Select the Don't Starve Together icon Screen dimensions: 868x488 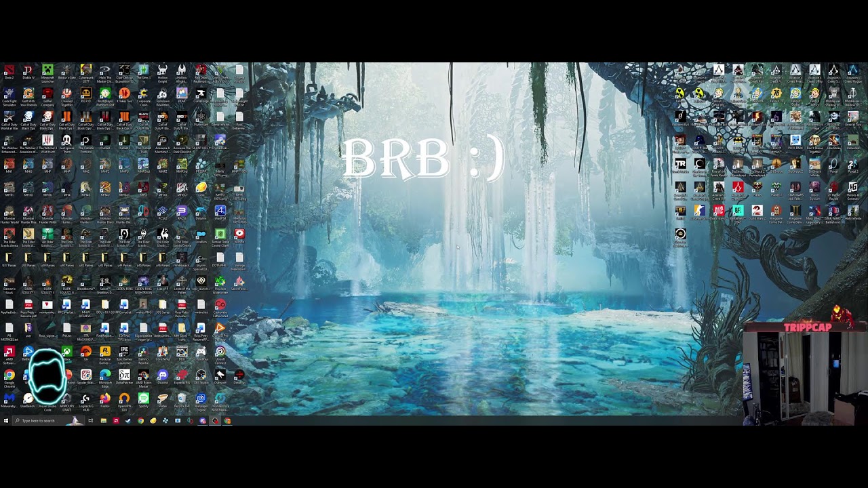(x=814, y=143)
